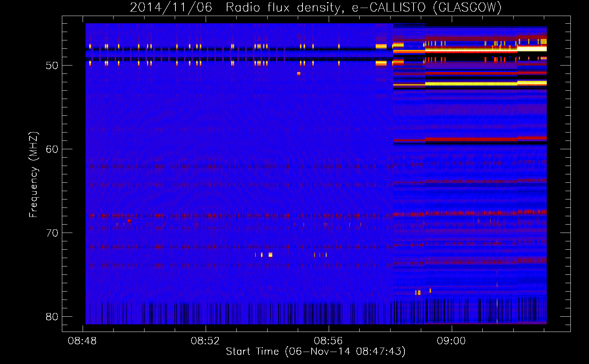This screenshot has width=589, height=364.
Task: Click the 70 frequency tick label
Action: tap(52, 233)
